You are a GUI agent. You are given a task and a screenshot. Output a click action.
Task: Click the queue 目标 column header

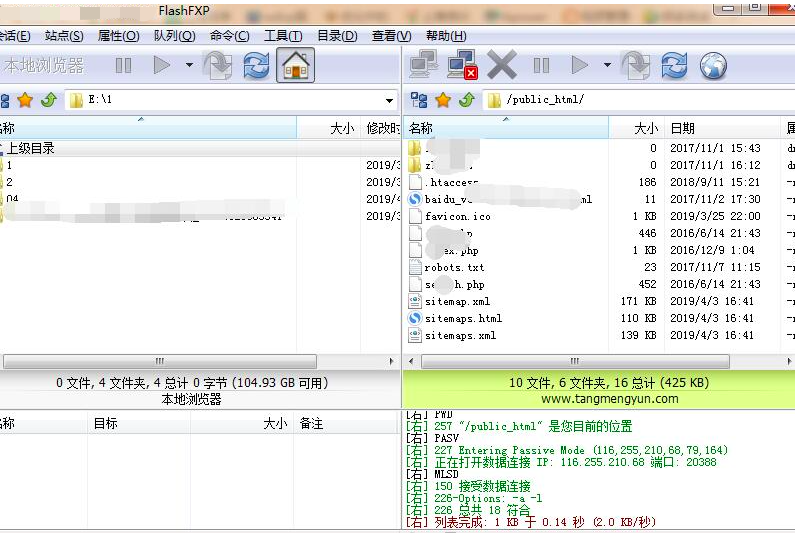coord(139,423)
